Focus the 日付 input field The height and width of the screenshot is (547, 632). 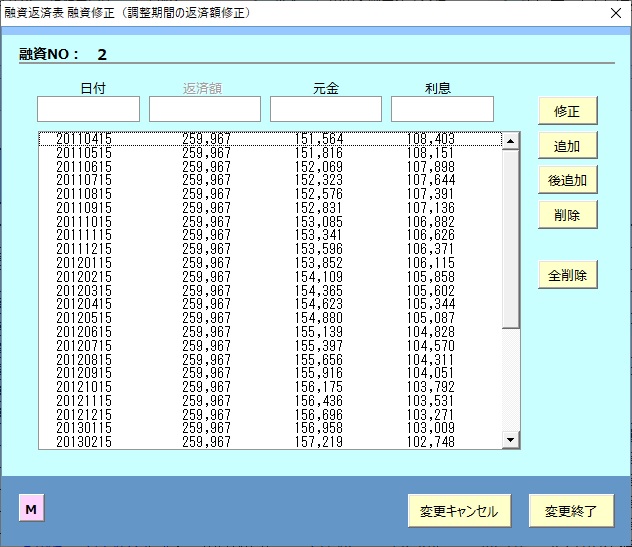point(88,109)
